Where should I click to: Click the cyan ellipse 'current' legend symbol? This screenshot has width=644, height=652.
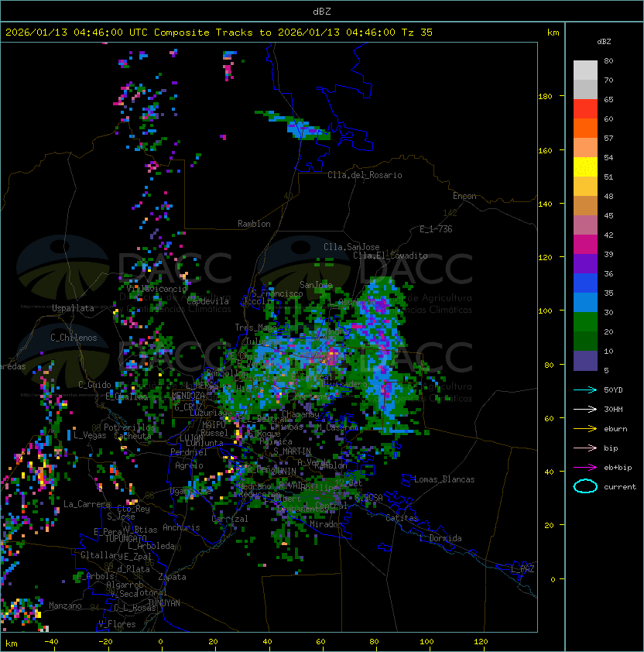point(585,486)
